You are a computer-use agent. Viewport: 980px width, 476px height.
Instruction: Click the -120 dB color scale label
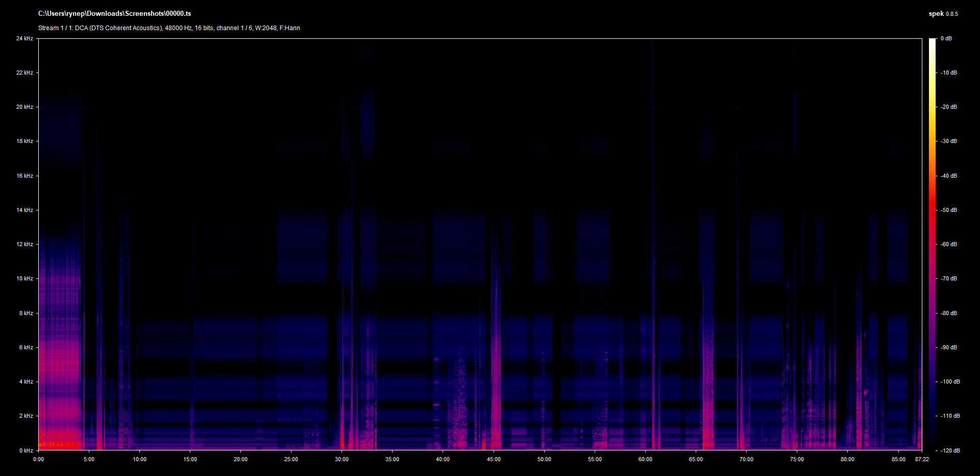(x=949, y=450)
